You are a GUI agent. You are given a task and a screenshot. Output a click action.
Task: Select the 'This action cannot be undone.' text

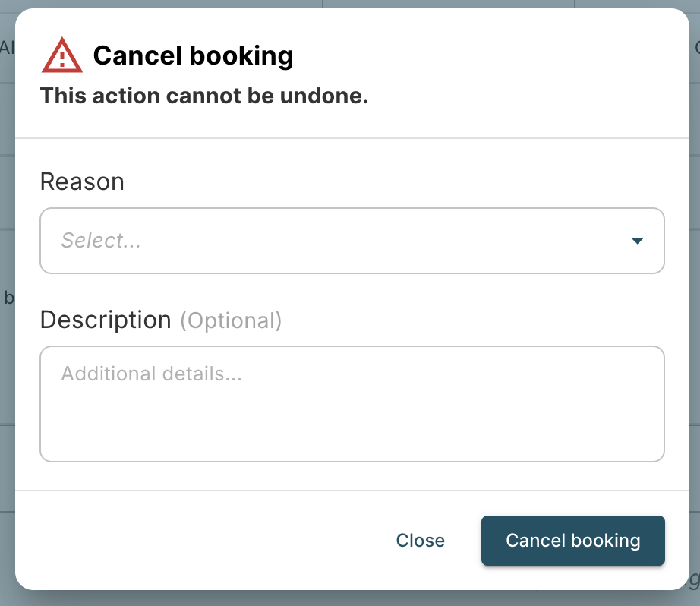pyautogui.click(x=204, y=96)
